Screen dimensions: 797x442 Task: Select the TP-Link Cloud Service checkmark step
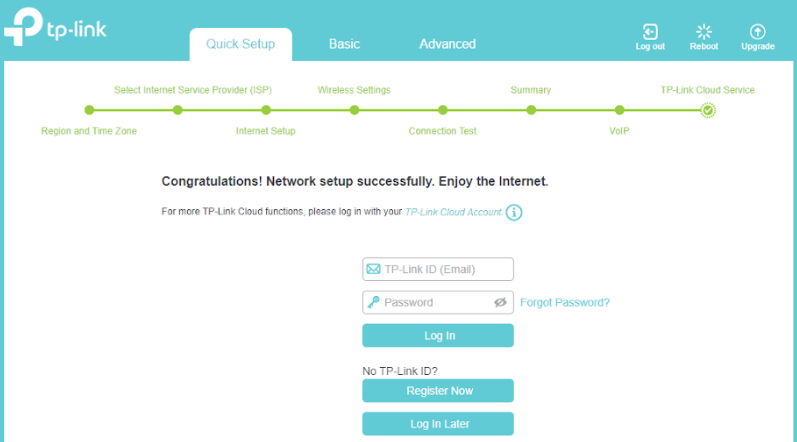coord(708,110)
